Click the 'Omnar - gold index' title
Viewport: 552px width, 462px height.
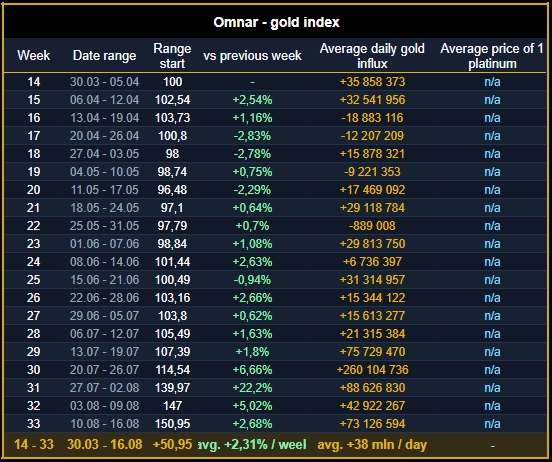click(276, 22)
